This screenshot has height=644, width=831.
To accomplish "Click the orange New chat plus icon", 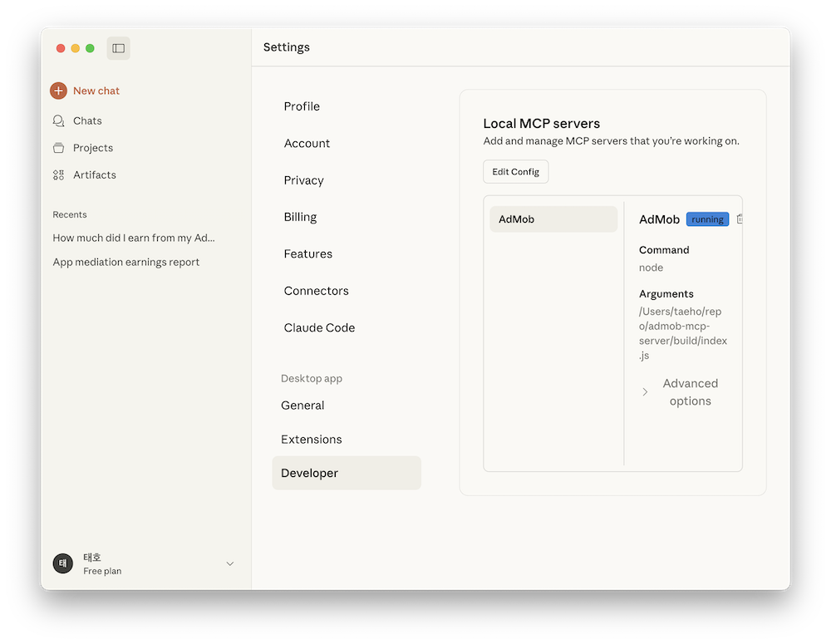I will tap(58, 91).
